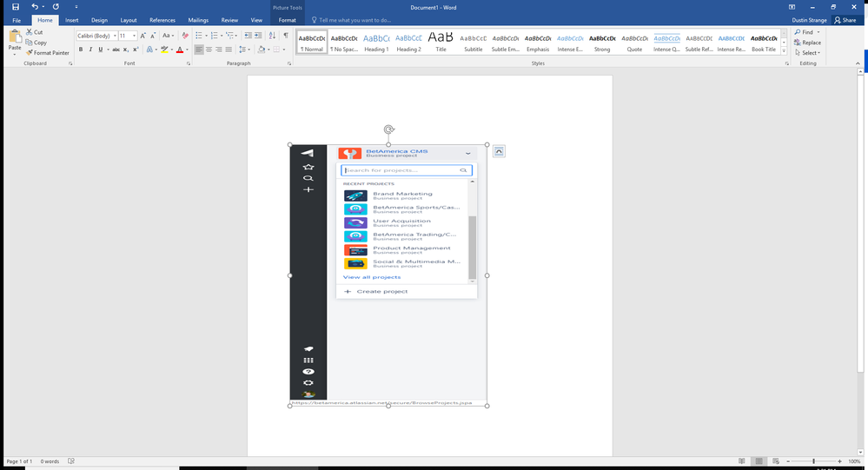The image size is (868, 470).
Task: Center the paragraph
Action: point(209,50)
